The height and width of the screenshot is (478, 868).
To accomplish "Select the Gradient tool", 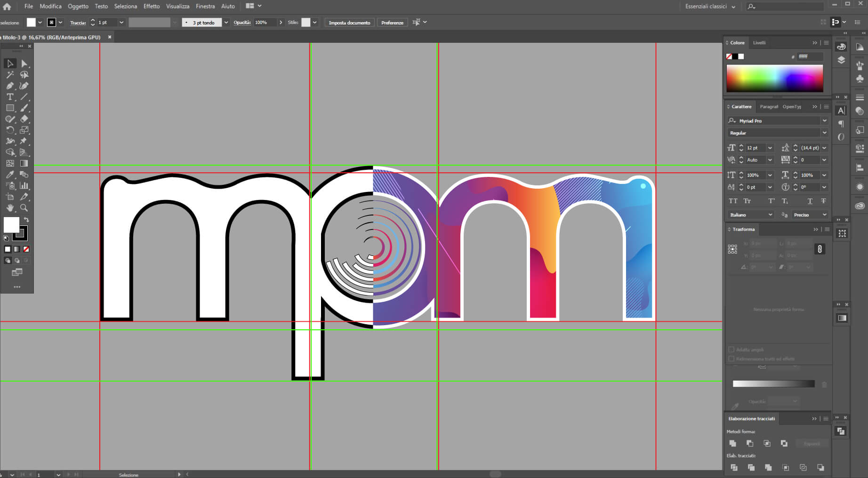I will (x=24, y=163).
